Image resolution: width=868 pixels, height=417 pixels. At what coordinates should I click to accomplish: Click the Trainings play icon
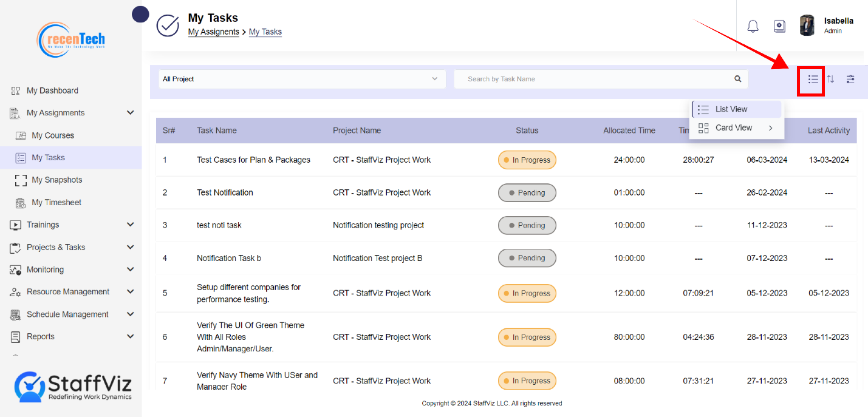(x=16, y=225)
